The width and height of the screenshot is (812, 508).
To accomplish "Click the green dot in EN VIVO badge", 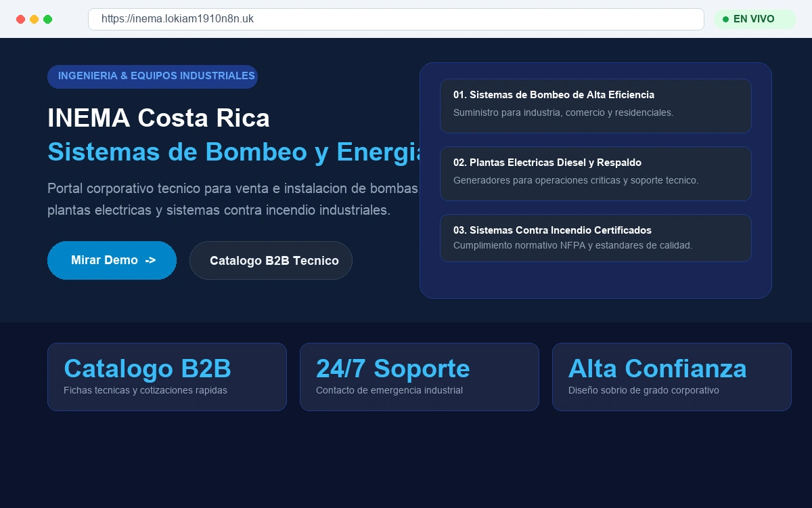I will (725, 19).
